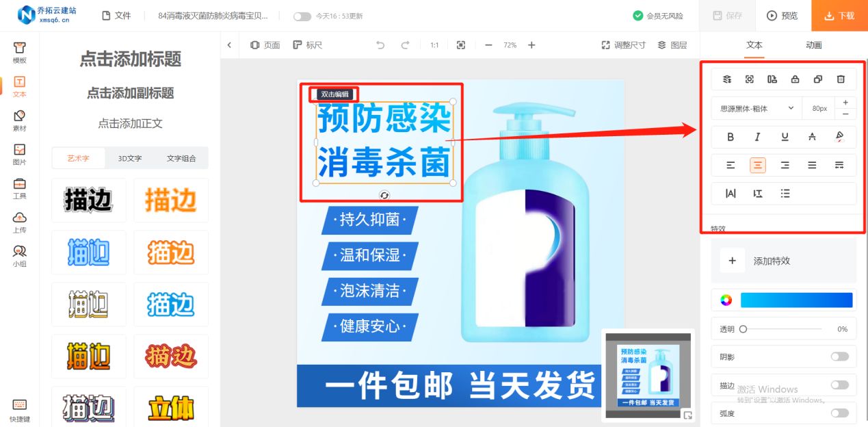This screenshot has width=868, height=427.
Task: Open the 思源黑体-粗体 font dropdown
Action: coord(756,108)
